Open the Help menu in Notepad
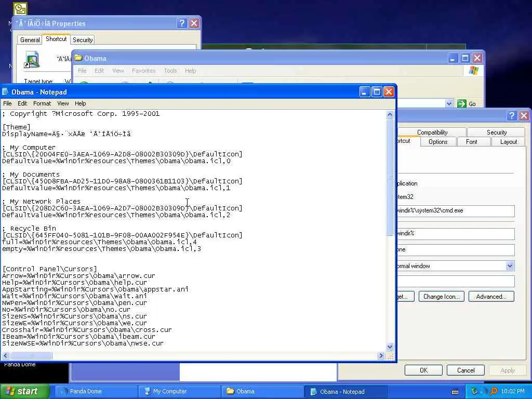Image resolution: width=532 pixels, height=399 pixels. click(x=81, y=103)
